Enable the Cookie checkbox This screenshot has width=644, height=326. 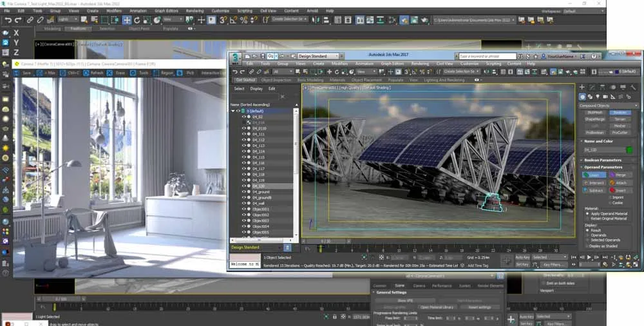(609, 203)
